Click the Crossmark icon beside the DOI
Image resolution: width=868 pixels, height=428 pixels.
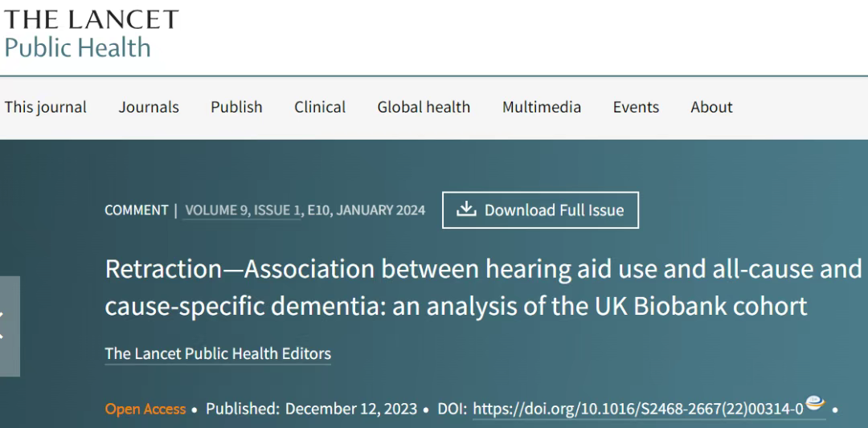[816, 404]
